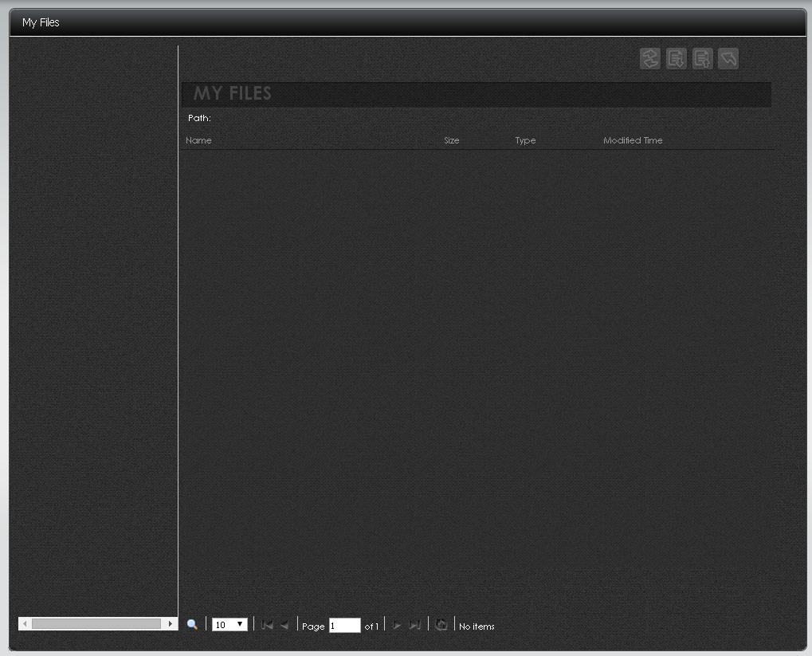The height and width of the screenshot is (656, 812).
Task: Click the refresh arrows toolbar icon
Action: 650,58
